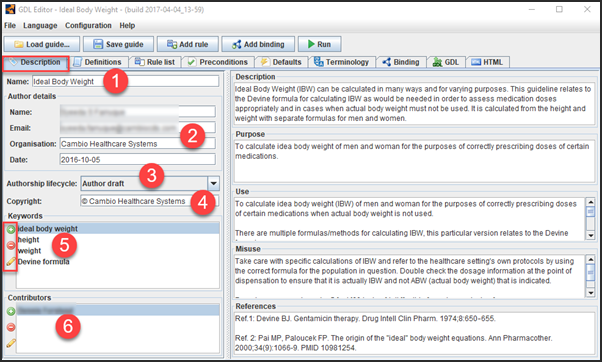The height and width of the screenshot is (362, 602).
Task: Select the keyword 'weight'
Action: pos(118,251)
